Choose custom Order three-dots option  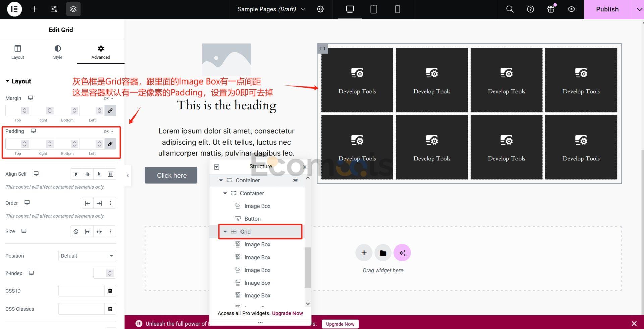[110, 203]
